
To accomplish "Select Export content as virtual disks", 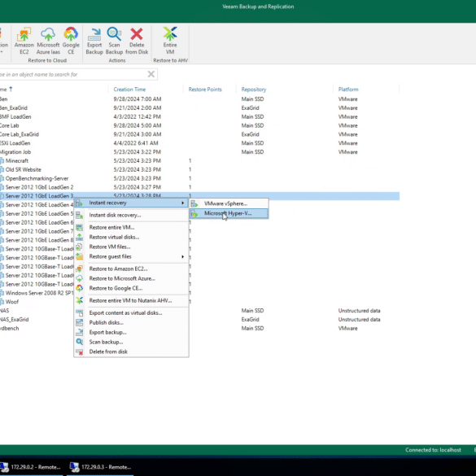I will [131, 312].
